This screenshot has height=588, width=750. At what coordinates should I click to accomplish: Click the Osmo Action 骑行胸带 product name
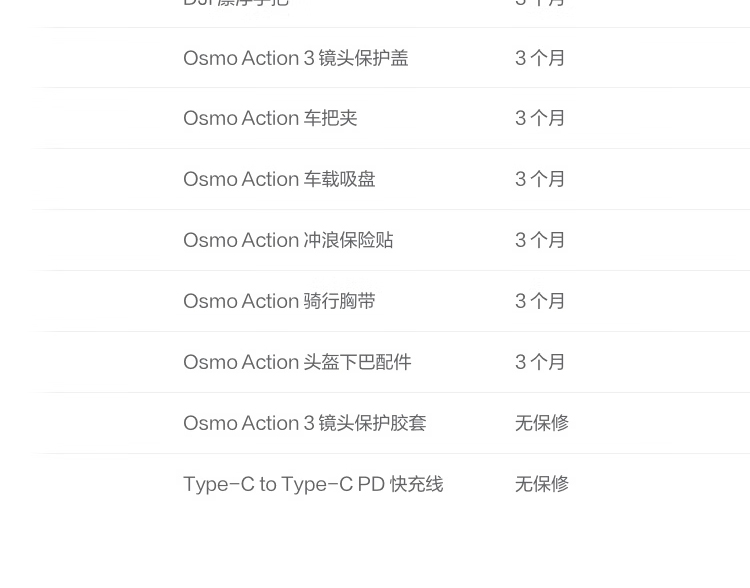click(279, 301)
